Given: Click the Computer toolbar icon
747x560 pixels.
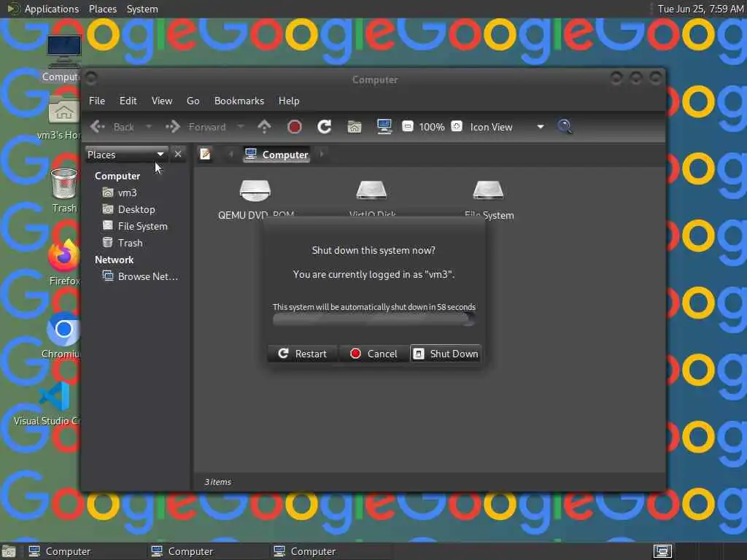Looking at the screenshot, I should point(384,127).
